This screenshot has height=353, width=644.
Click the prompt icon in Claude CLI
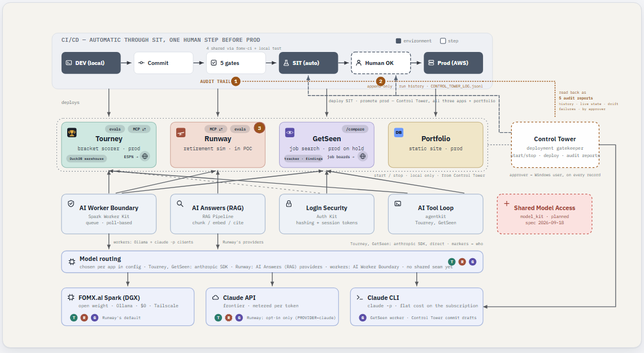(x=360, y=298)
